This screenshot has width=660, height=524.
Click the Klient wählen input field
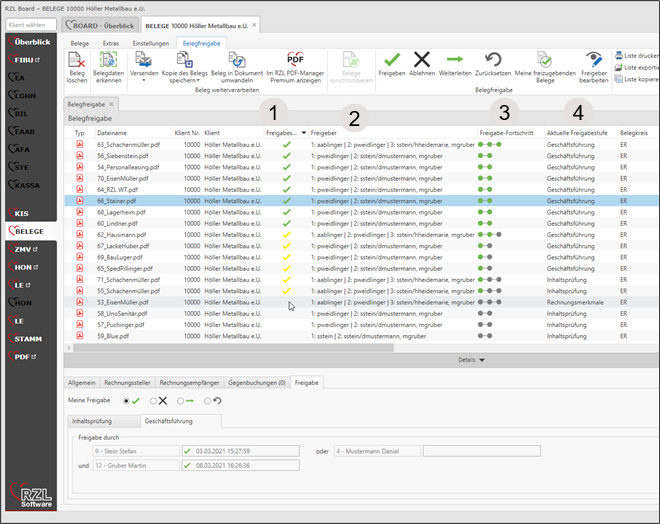(x=29, y=24)
